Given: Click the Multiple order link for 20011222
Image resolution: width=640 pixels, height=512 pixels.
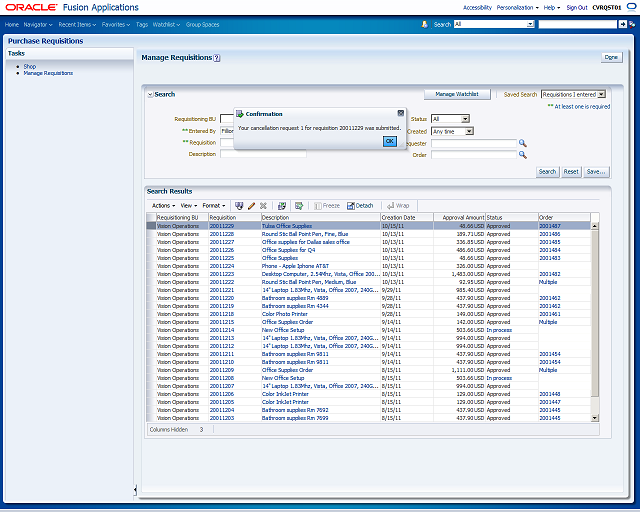Looking at the screenshot, I should 548,282.
